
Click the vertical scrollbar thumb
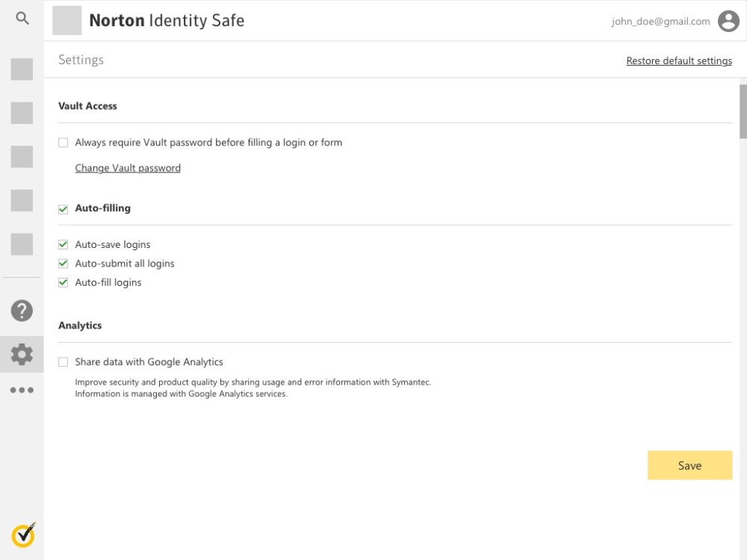(x=743, y=111)
